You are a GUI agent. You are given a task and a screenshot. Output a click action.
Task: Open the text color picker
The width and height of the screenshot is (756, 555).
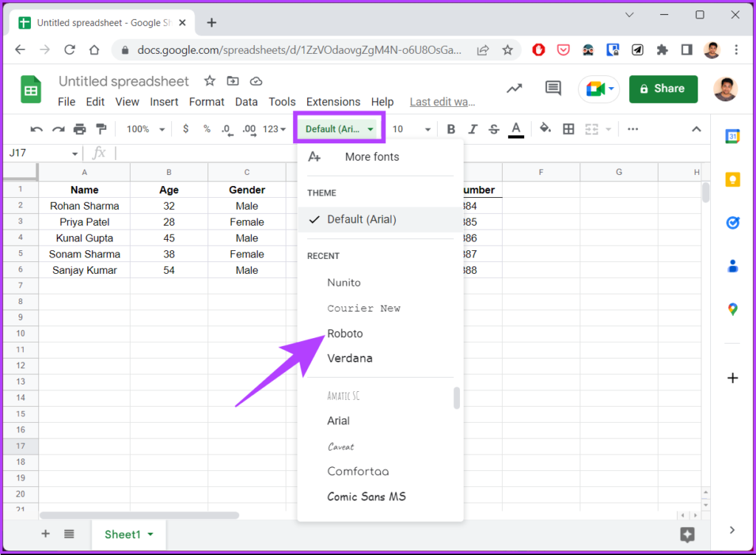516,129
